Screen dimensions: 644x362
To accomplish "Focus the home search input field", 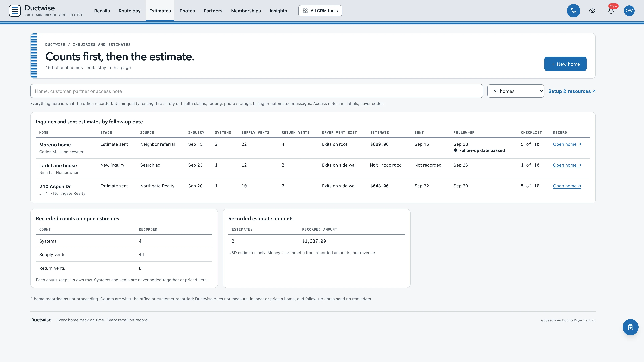I will click(256, 91).
